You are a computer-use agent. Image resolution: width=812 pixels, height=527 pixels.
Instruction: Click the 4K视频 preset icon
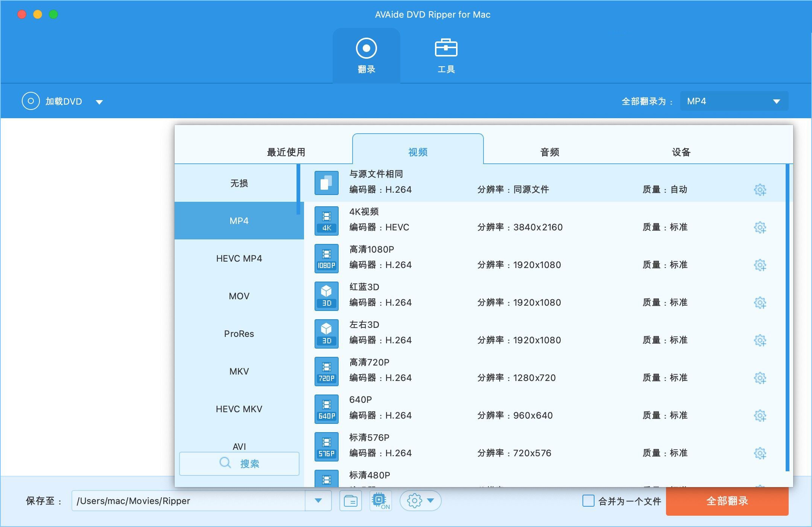327,221
